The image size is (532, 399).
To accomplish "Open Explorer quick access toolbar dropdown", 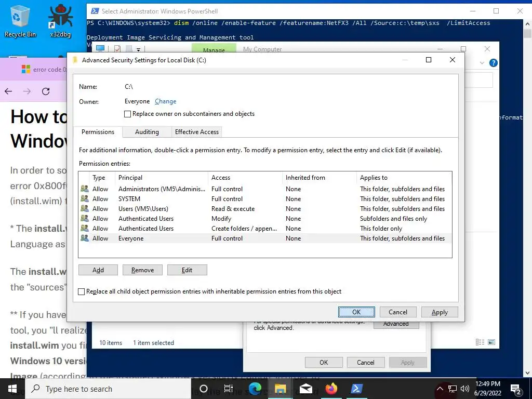I will click(x=138, y=49).
